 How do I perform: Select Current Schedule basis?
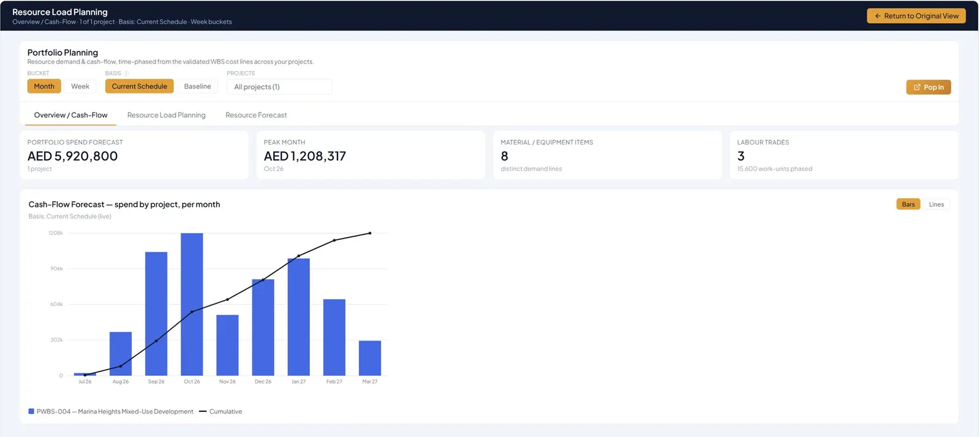[139, 86]
